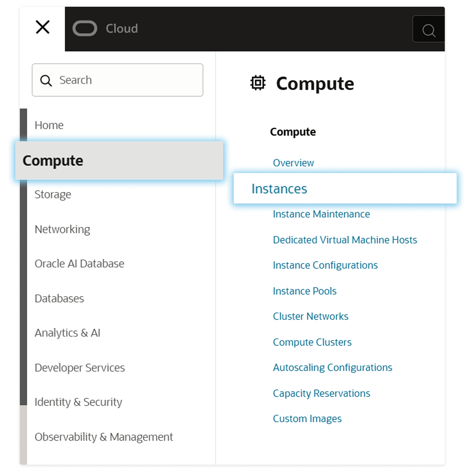The height and width of the screenshot is (475, 476).
Task: Click the Oracle Cloud logo
Action: click(x=85, y=28)
